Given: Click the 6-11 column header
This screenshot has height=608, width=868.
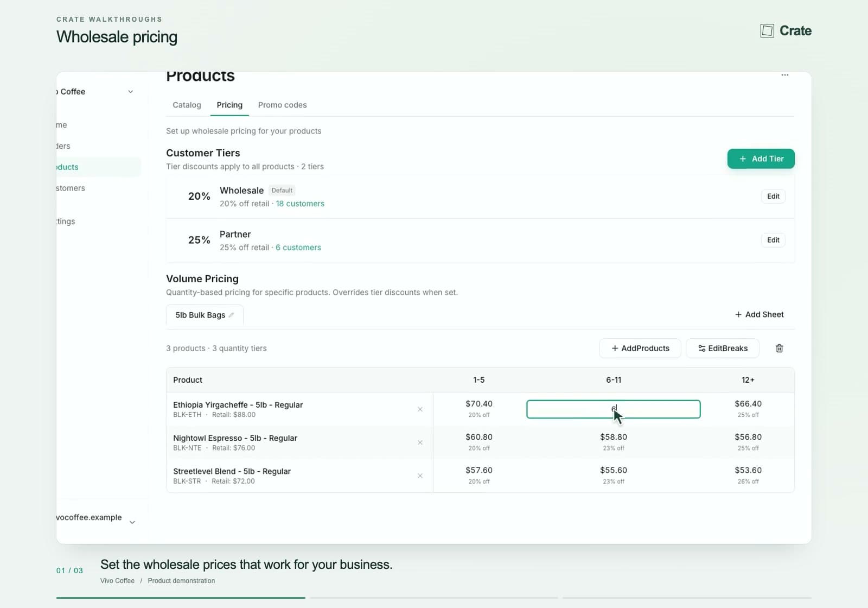Looking at the screenshot, I should [613, 380].
